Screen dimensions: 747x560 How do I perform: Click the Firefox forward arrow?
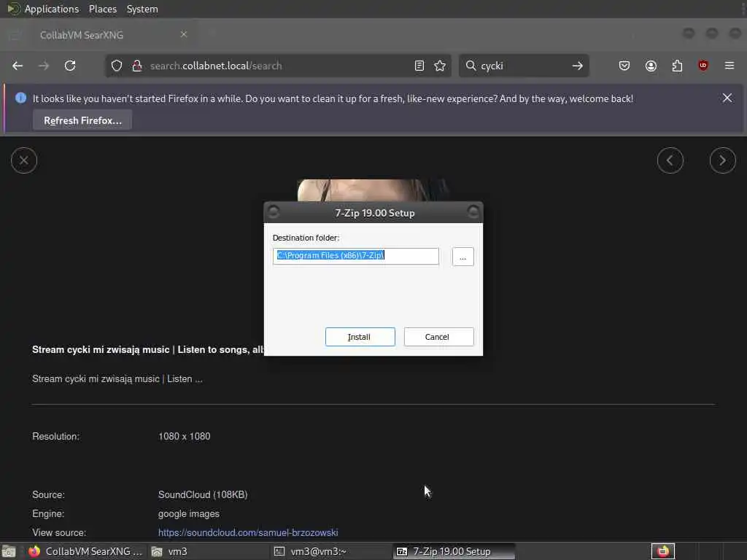click(x=44, y=66)
